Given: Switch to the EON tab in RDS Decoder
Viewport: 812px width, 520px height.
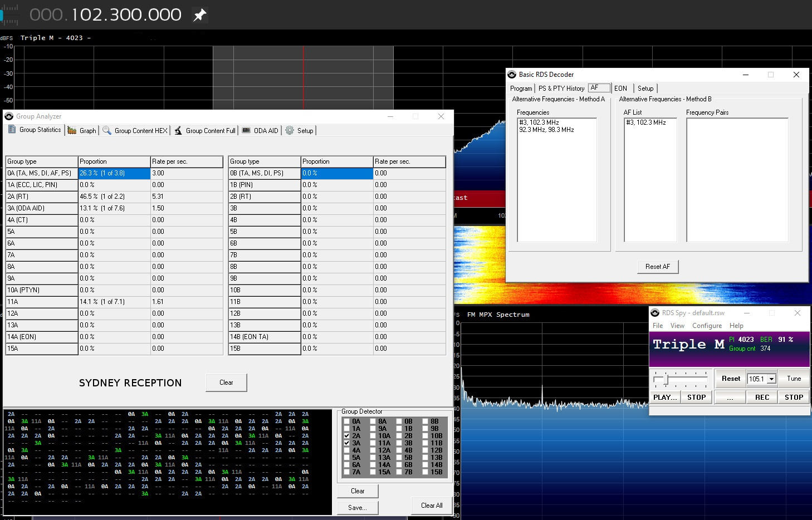Looking at the screenshot, I should (620, 89).
